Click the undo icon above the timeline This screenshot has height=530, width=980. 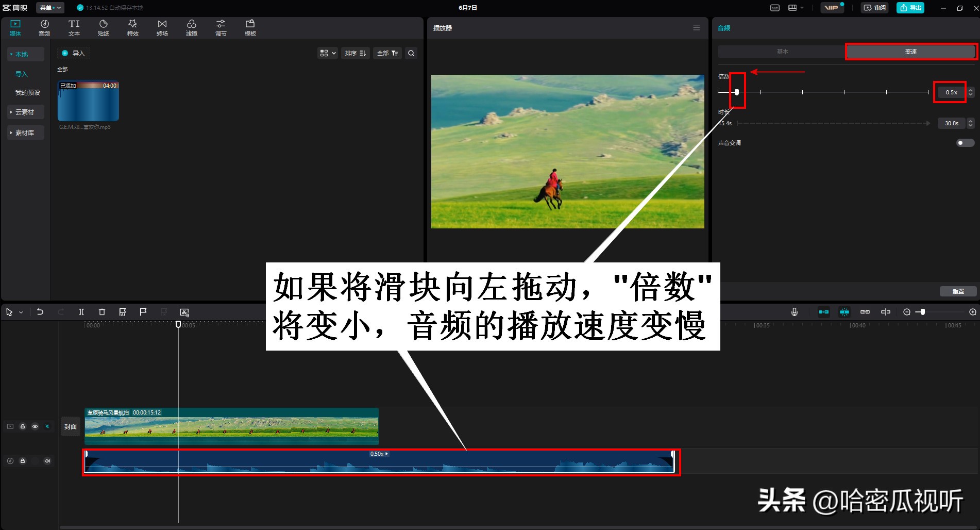click(x=40, y=312)
